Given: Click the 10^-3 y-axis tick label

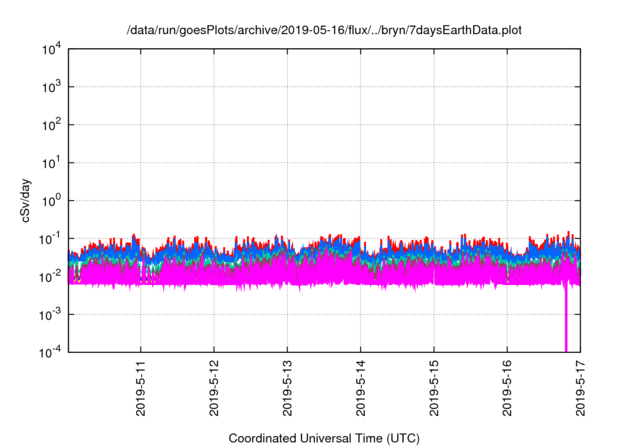Looking at the screenshot, I should pos(50,315).
